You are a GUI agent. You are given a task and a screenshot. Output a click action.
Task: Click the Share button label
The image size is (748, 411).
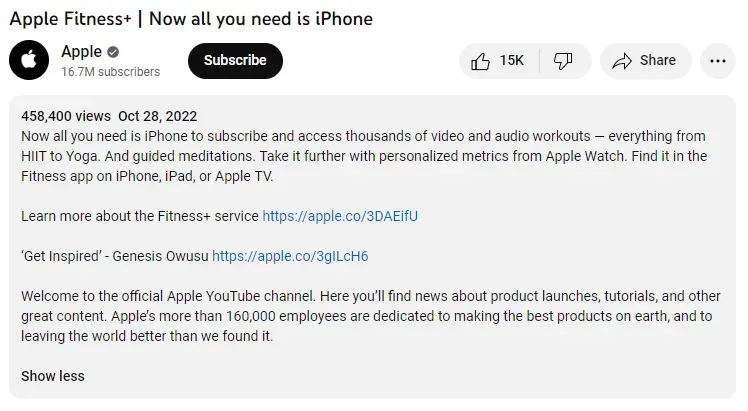(658, 61)
